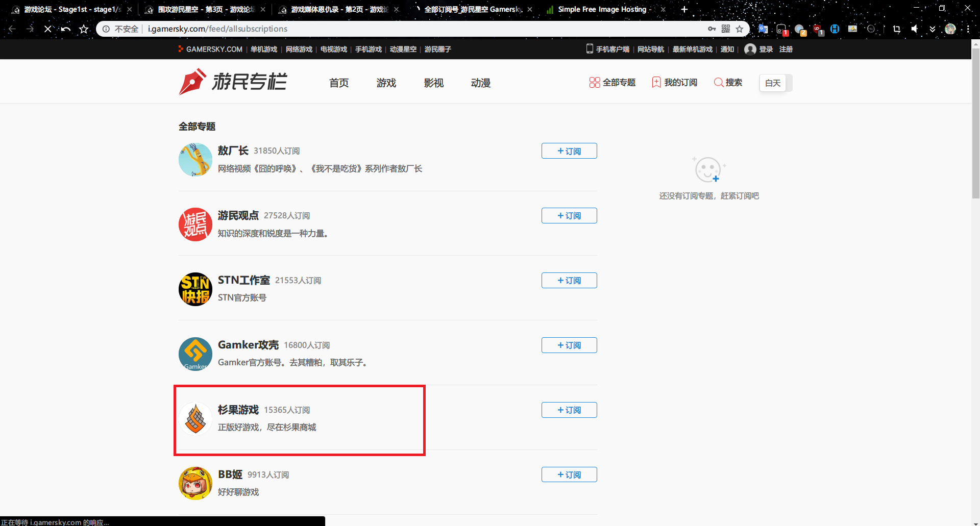Open the browser profile avatar
The width and height of the screenshot is (980, 526).
coord(950,29)
